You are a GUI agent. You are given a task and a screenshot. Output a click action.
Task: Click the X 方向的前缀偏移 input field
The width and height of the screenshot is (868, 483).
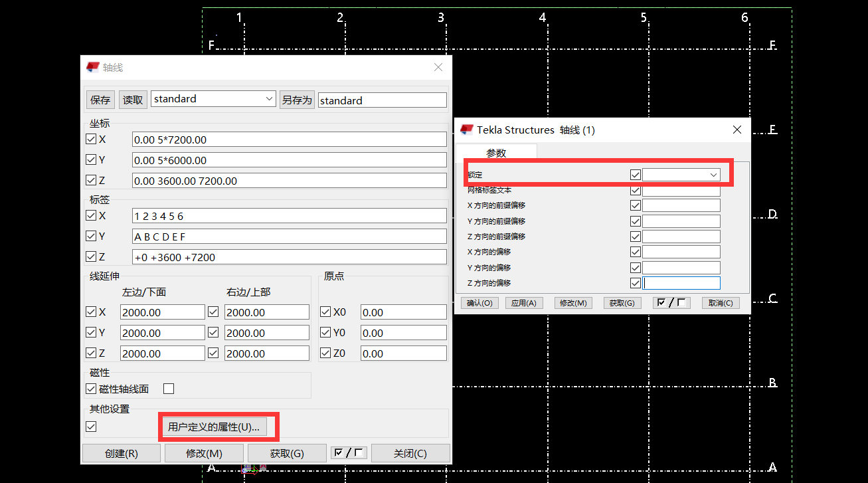pyautogui.click(x=681, y=205)
